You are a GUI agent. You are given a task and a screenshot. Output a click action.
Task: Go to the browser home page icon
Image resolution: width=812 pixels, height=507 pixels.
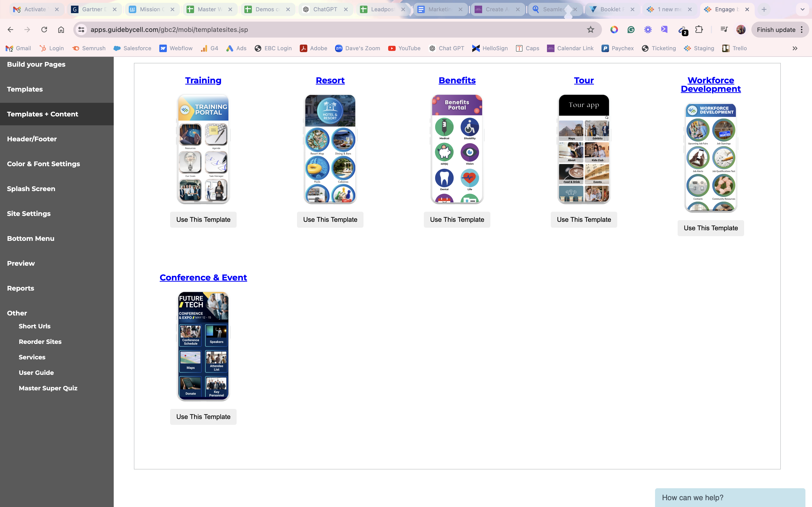[x=61, y=30]
